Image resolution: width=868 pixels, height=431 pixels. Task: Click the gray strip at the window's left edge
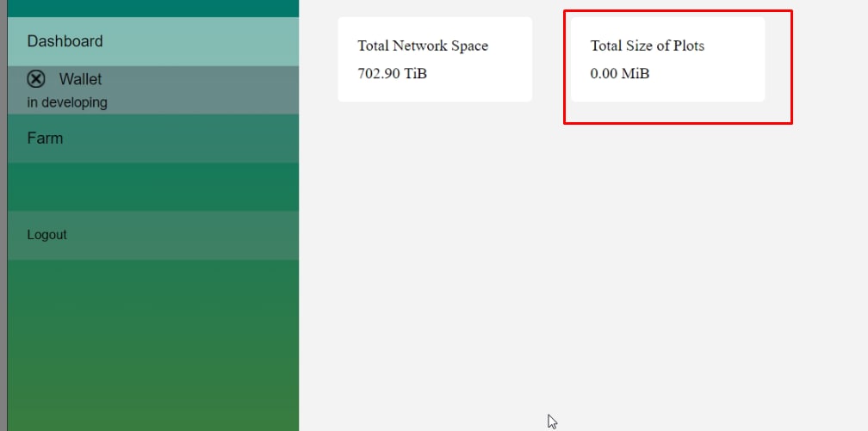pyautogui.click(x=3, y=215)
